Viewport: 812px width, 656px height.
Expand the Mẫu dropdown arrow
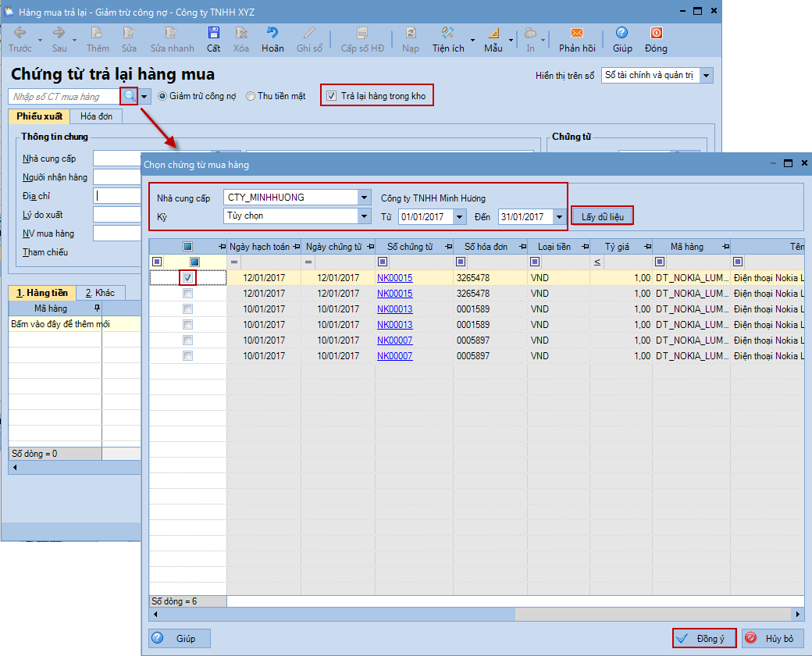pos(511,40)
